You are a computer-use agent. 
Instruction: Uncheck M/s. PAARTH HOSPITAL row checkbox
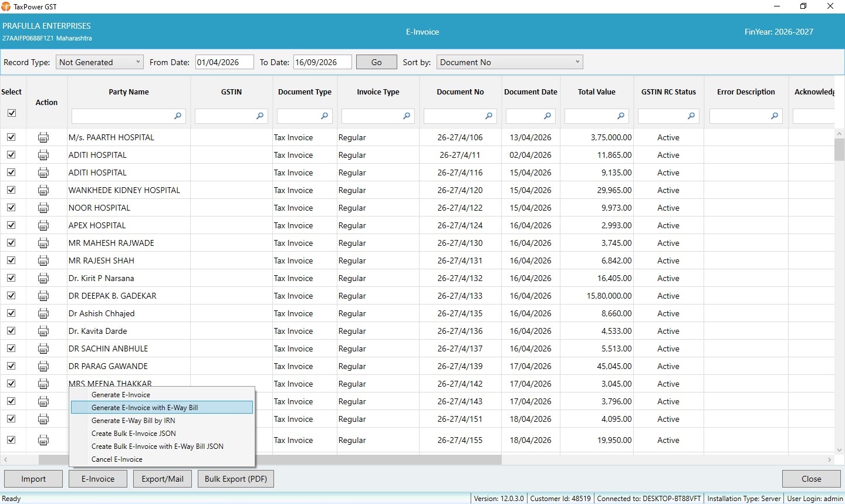pyautogui.click(x=11, y=137)
